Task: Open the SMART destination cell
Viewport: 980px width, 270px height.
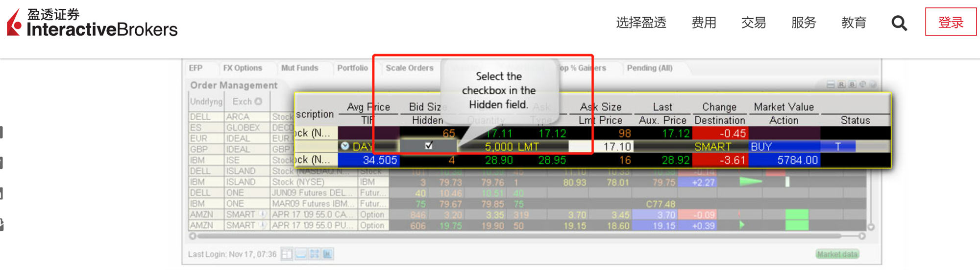Action: click(x=713, y=146)
